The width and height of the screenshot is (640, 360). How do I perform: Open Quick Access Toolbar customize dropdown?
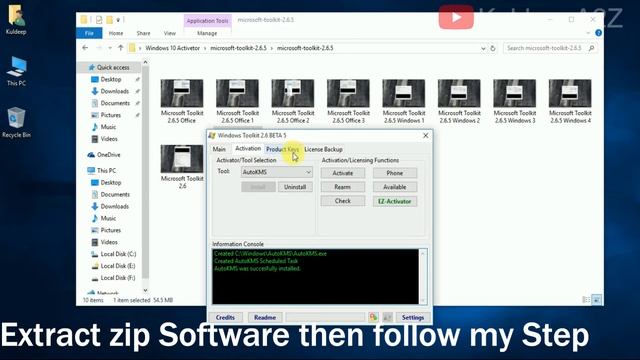coord(118,20)
